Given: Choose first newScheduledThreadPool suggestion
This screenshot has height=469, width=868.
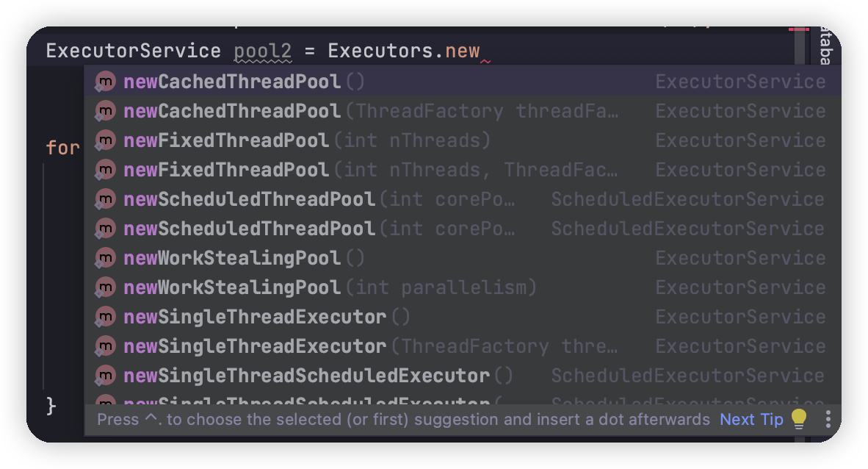Looking at the screenshot, I should 462,199.
